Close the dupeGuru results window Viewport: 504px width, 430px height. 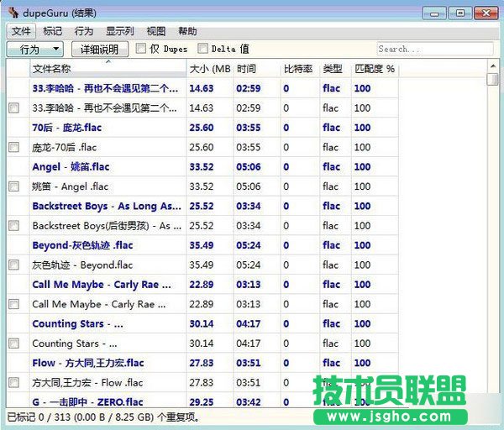(485, 12)
